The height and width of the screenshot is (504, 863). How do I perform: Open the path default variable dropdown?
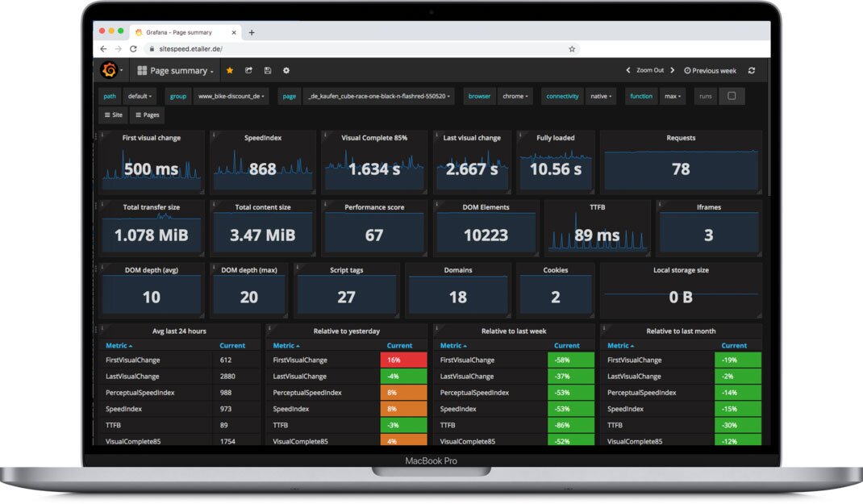point(140,96)
